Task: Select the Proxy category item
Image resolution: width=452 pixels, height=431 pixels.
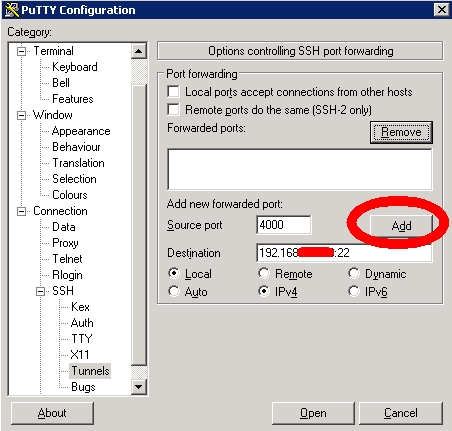Action: click(65, 243)
